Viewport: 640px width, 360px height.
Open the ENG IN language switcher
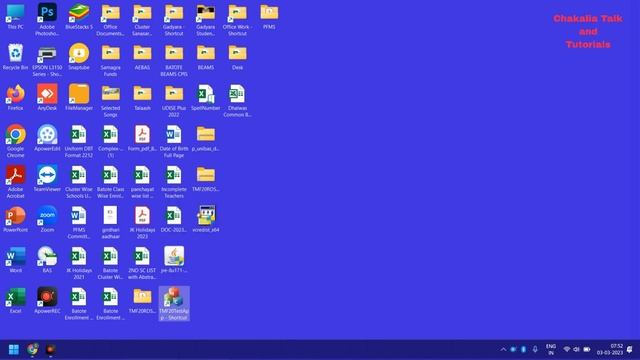tap(551, 349)
